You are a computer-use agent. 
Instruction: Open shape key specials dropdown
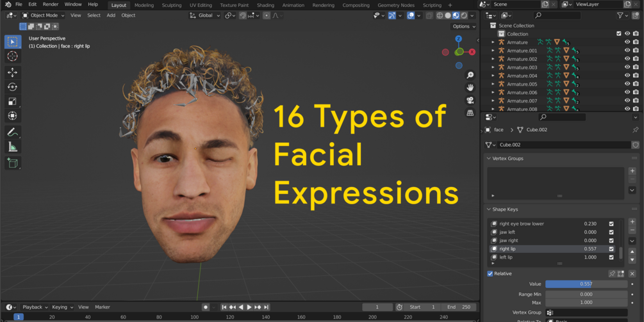coord(632,241)
